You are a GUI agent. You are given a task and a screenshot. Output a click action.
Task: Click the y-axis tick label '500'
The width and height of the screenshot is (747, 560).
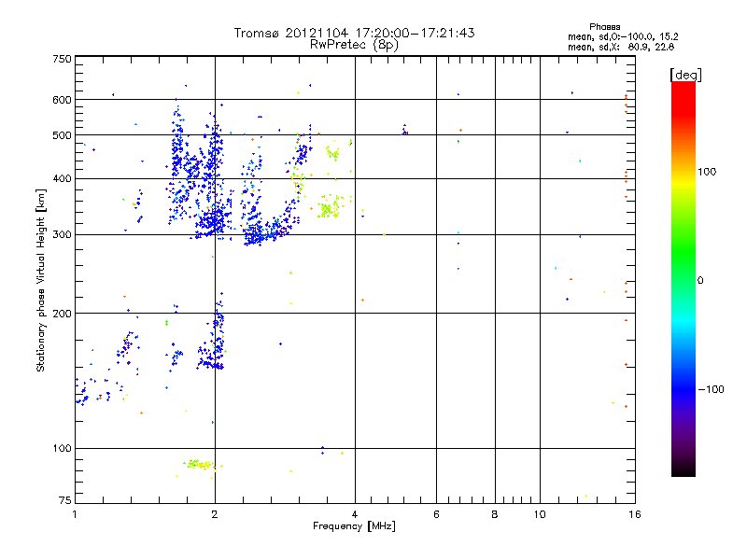(62, 135)
